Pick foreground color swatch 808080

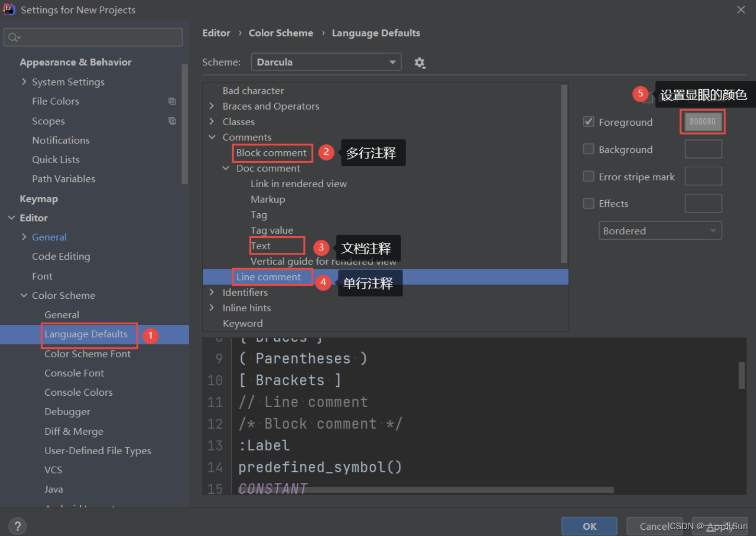703,121
